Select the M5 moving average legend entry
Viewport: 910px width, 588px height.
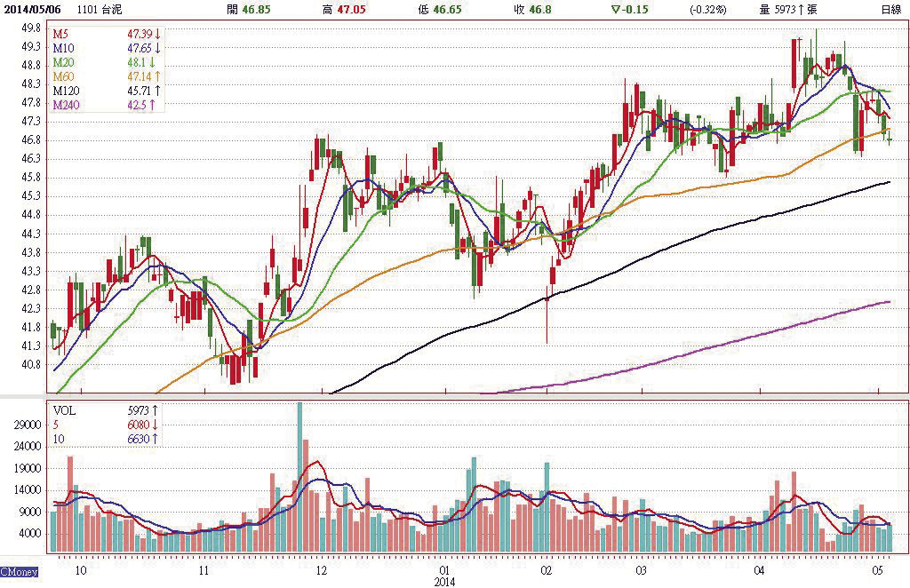click(61, 34)
